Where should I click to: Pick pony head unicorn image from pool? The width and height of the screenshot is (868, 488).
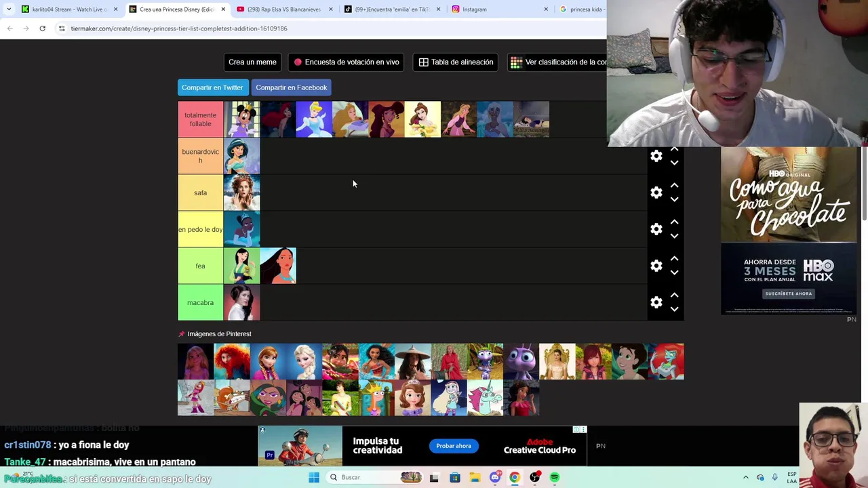pyautogui.click(x=485, y=397)
